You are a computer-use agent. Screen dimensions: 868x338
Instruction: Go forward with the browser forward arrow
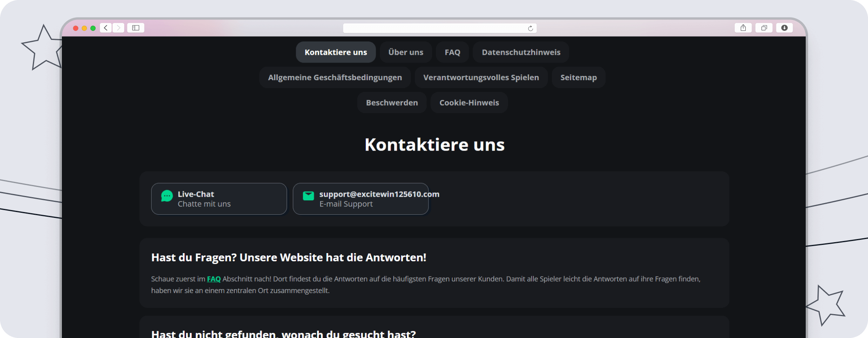coord(118,28)
